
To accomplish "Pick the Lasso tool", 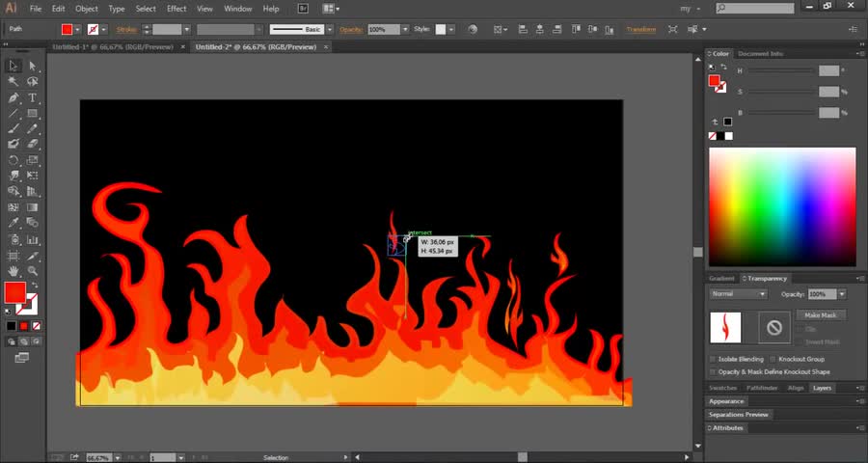I will (32, 82).
